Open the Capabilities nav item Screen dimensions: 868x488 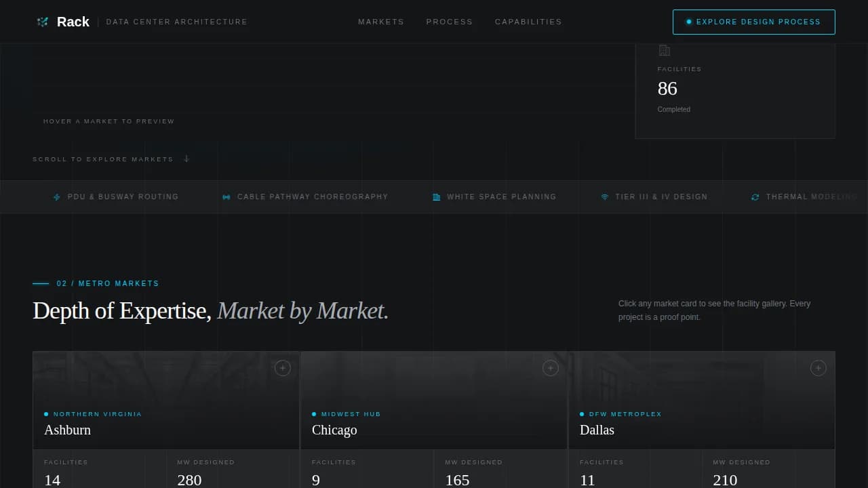pos(528,22)
